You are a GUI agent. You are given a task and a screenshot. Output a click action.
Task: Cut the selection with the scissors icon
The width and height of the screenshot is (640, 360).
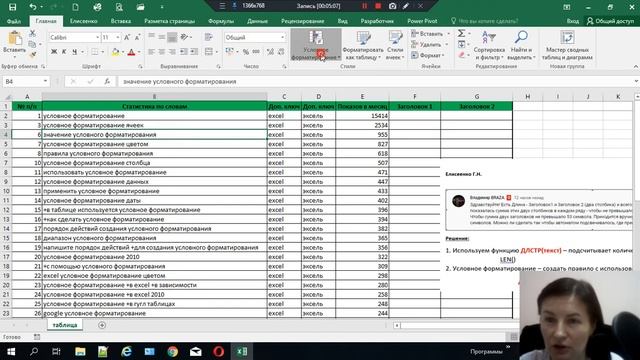pos(32,34)
